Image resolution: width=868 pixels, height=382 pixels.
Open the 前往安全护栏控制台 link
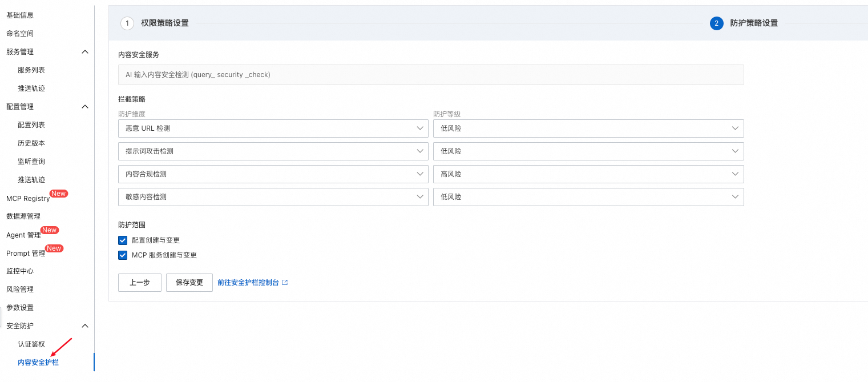[x=248, y=283]
